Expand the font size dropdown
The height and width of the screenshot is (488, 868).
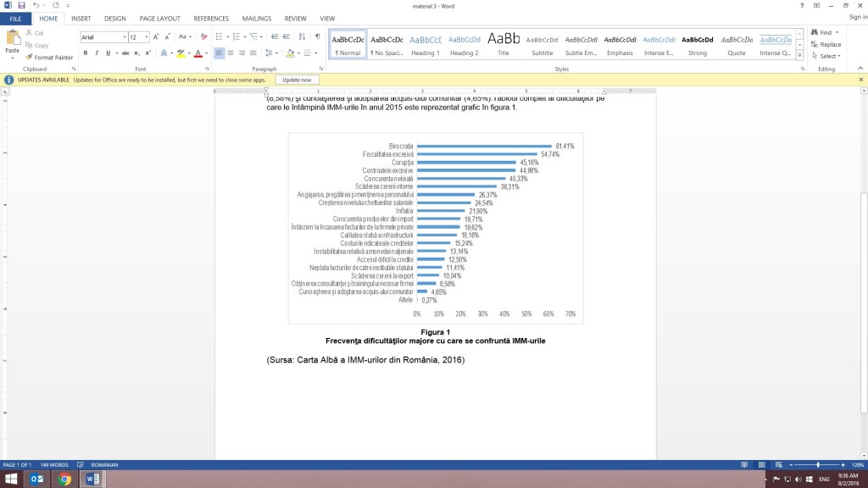[147, 37]
